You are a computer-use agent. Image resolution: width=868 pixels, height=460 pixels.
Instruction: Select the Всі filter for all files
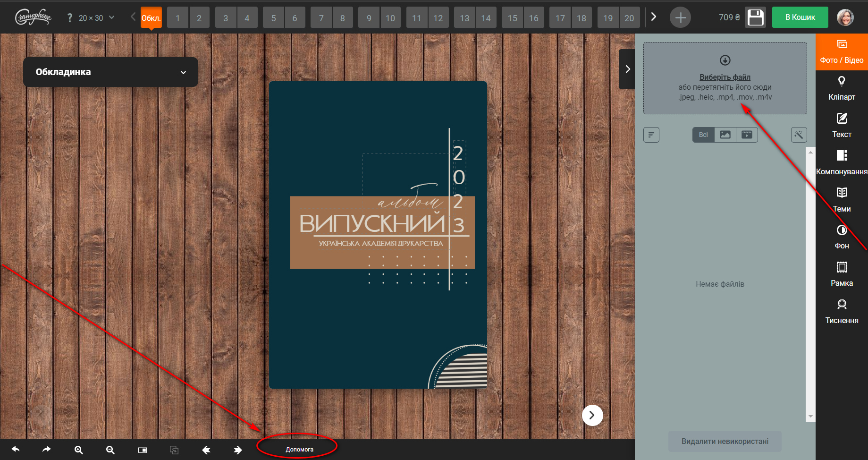[703, 135]
